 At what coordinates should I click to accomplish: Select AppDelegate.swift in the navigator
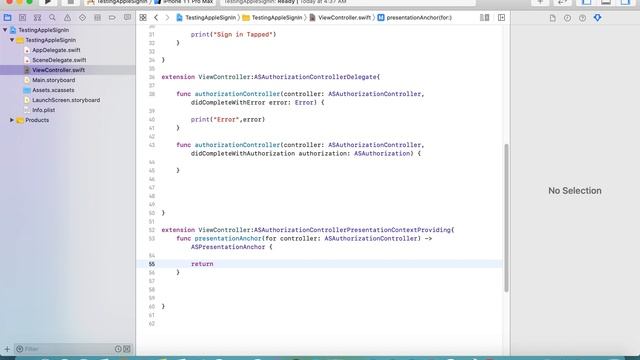pyautogui.click(x=56, y=50)
